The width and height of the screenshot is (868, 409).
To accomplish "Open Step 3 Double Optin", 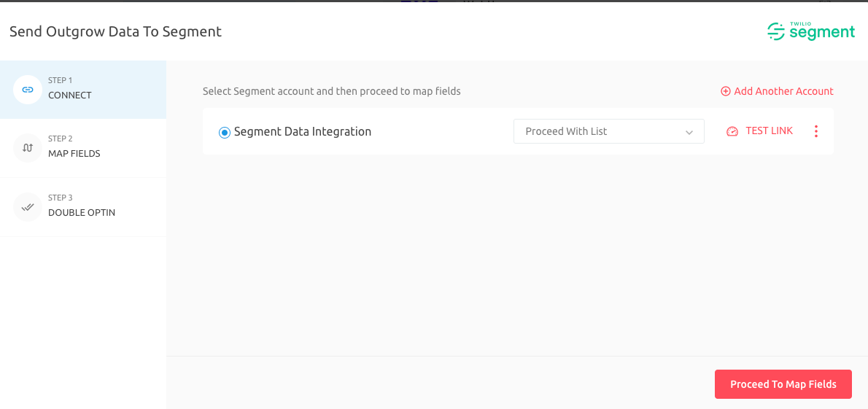I will click(83, 207).
